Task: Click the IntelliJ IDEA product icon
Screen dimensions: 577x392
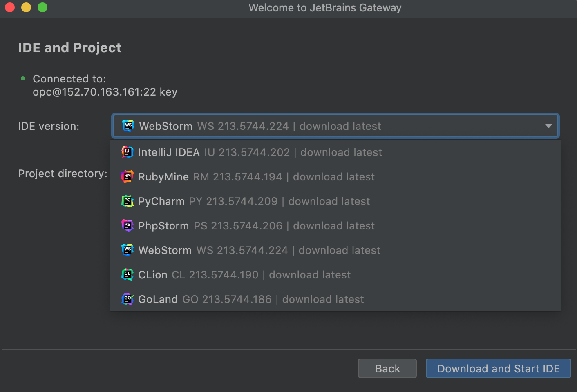Action: (127, 152)
